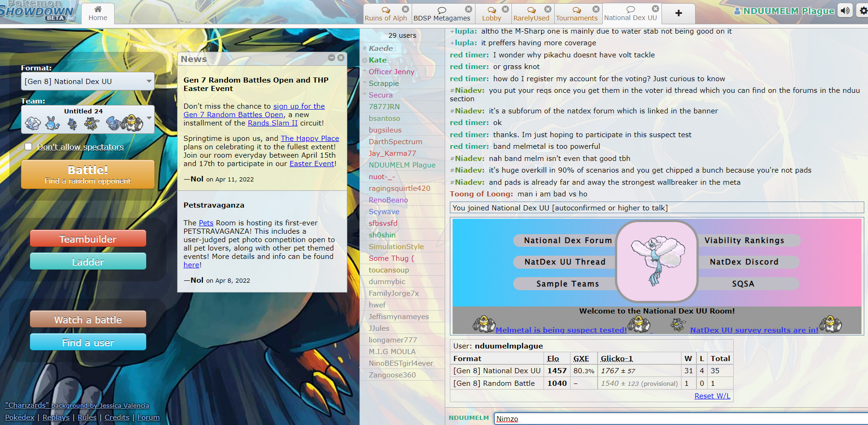Open the options gear menu

(863, 11)
